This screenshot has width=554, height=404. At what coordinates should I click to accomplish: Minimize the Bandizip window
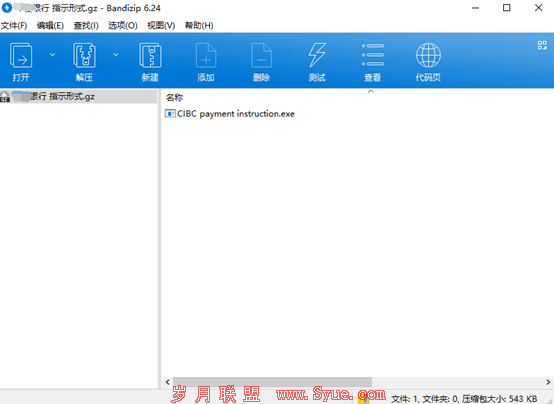point(476,8)
